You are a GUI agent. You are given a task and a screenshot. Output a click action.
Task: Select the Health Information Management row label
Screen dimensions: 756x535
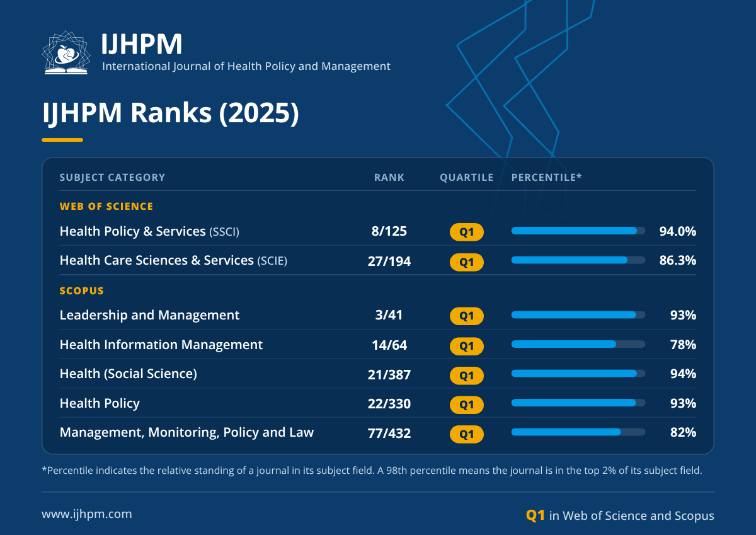tap(161, 345)
